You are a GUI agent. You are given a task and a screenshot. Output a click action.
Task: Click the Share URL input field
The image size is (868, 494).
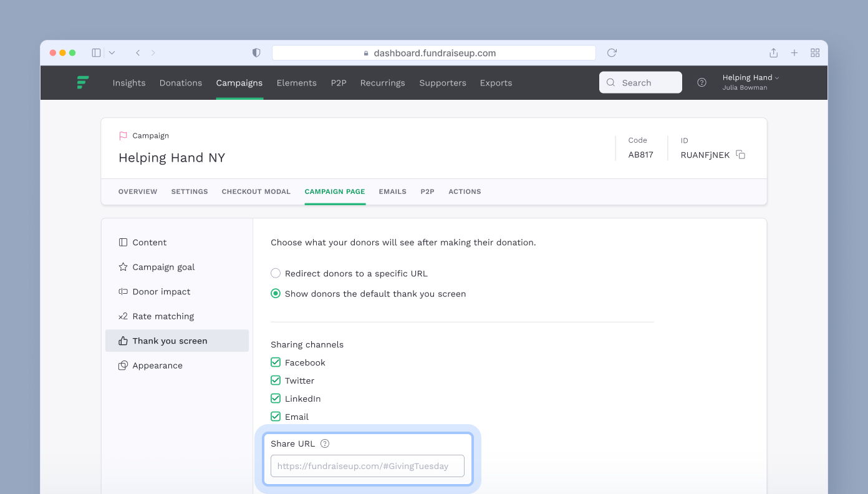[367, 466]
